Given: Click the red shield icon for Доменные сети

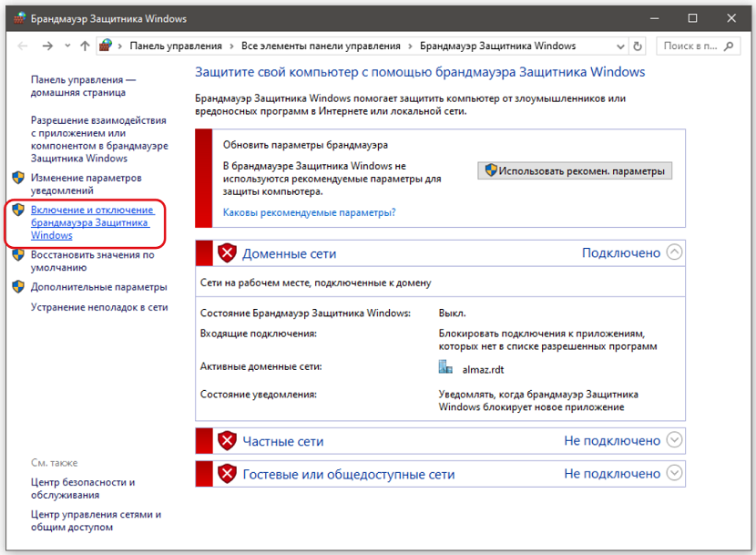Looking at the screenshot, I should click(227, 252).
